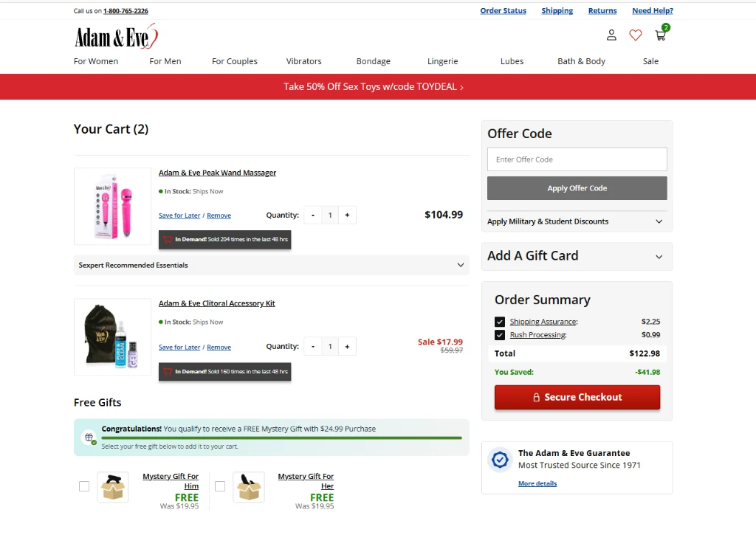Open the Bath & Body menu
Viewport: 756px width, 535px height.
tap(582, 61)
